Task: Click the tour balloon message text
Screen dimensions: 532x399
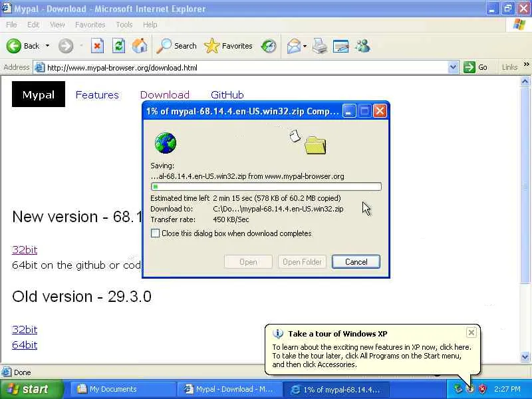Action: [x=372, y=356]
